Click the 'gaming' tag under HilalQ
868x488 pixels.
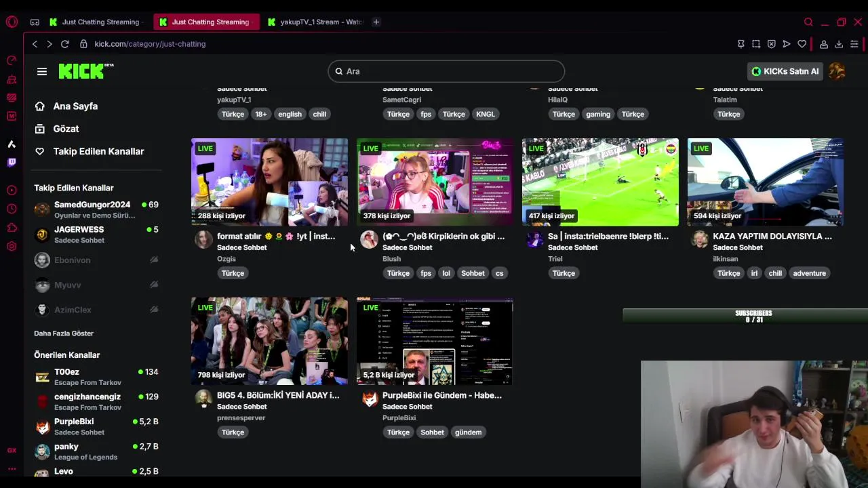598,114
